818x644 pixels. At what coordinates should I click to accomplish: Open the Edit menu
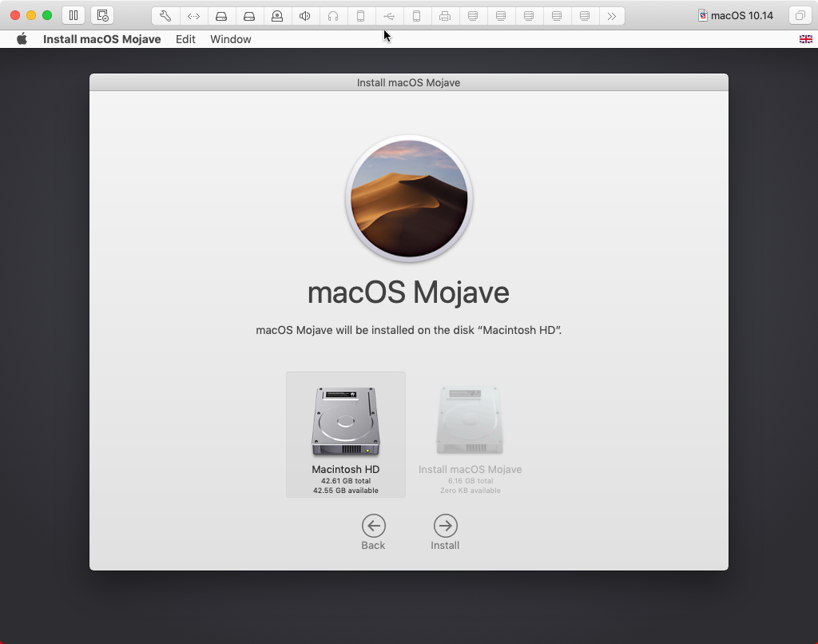point(185,38)
